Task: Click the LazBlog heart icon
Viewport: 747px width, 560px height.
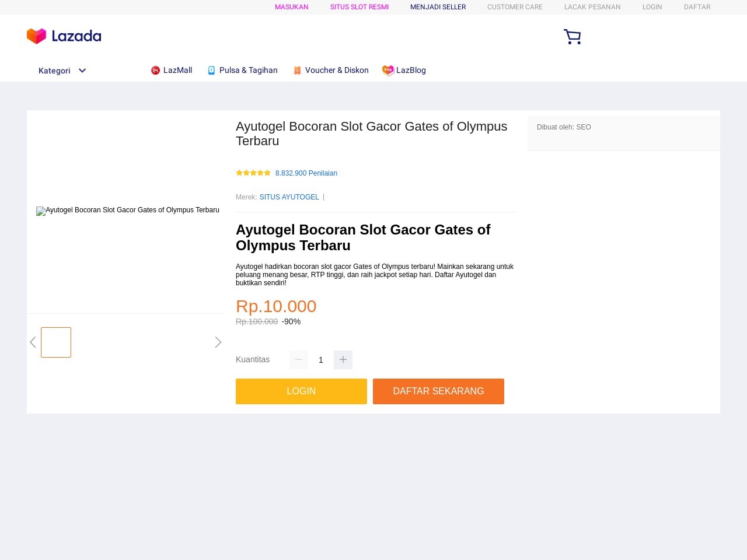Action: [x=388, y=71]
